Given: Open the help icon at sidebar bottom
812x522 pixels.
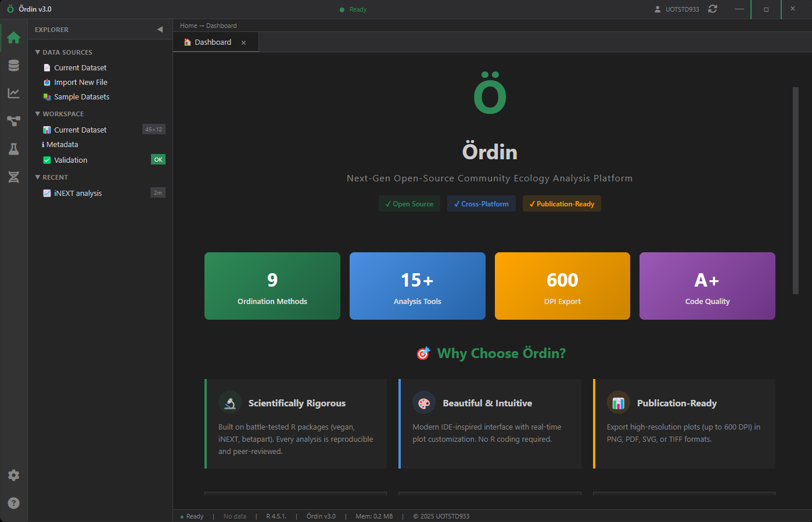Looking at the screenshot, I should pos(13,502).
